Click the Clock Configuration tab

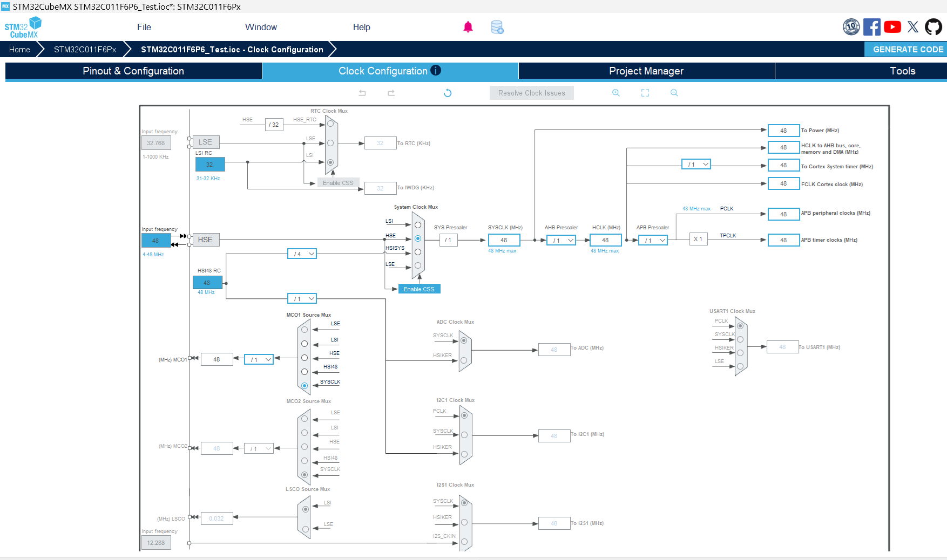pyautogui.click(x=390, y=71)
